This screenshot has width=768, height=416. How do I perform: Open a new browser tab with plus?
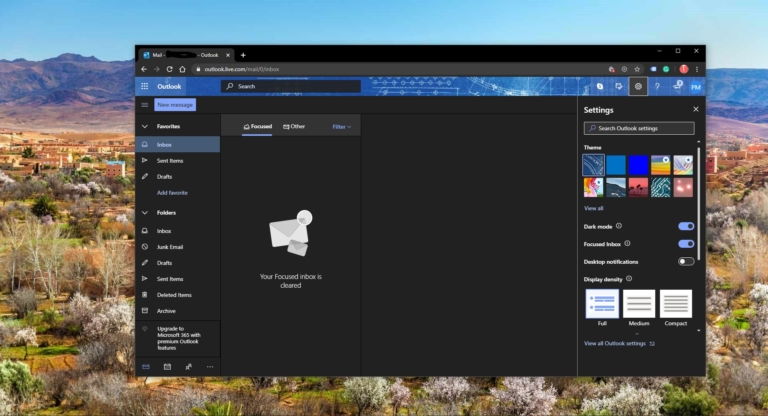click(243, 55)
